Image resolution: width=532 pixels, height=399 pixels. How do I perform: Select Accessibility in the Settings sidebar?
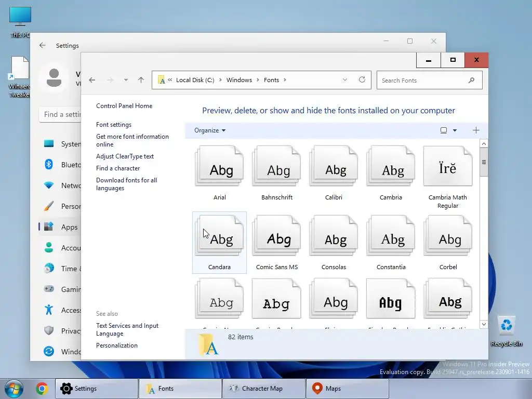(x=60, y=310)
